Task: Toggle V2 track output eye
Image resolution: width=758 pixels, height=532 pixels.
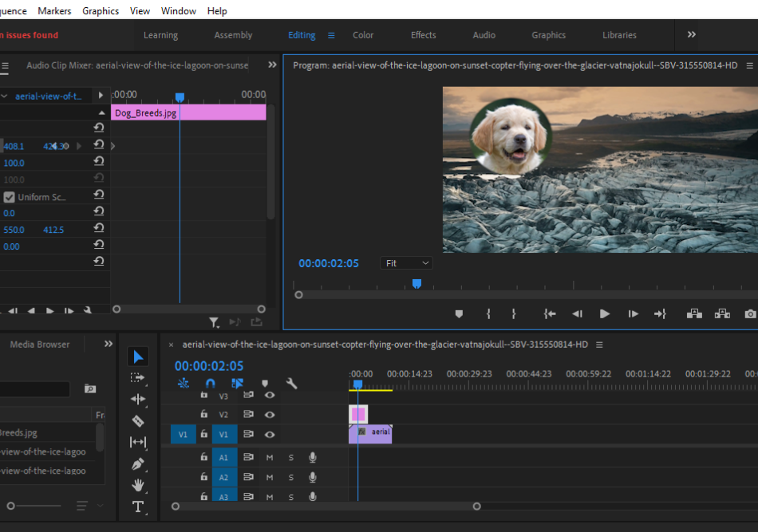Action: click(x=270, y=415)
